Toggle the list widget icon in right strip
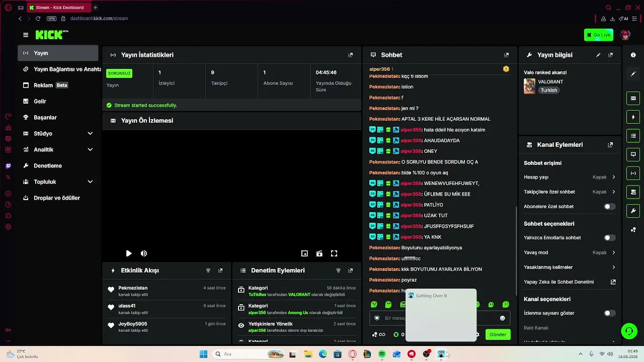The image size is (644, 362). 633,136
